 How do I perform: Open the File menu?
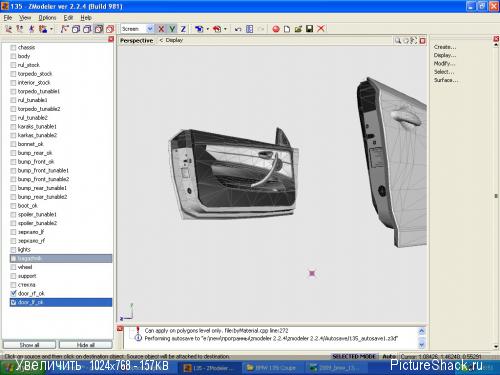[8, 18]
